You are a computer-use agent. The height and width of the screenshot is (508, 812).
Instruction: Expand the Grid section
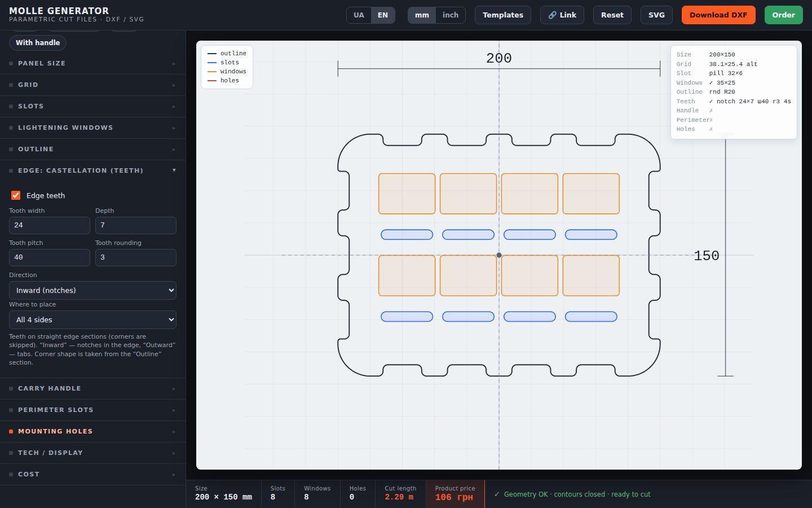click(x=92, y=85)
